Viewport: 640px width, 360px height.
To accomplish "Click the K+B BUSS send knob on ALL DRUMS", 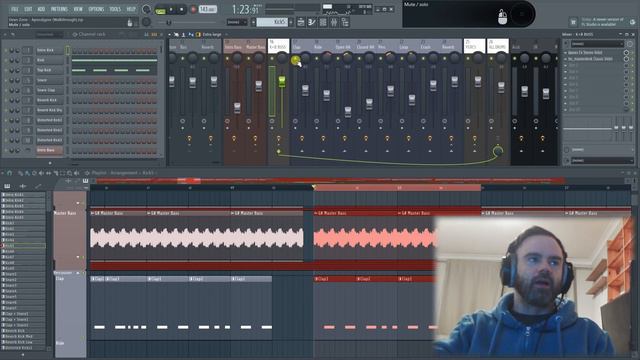I will pyautogui.click(x=498, y=151).
